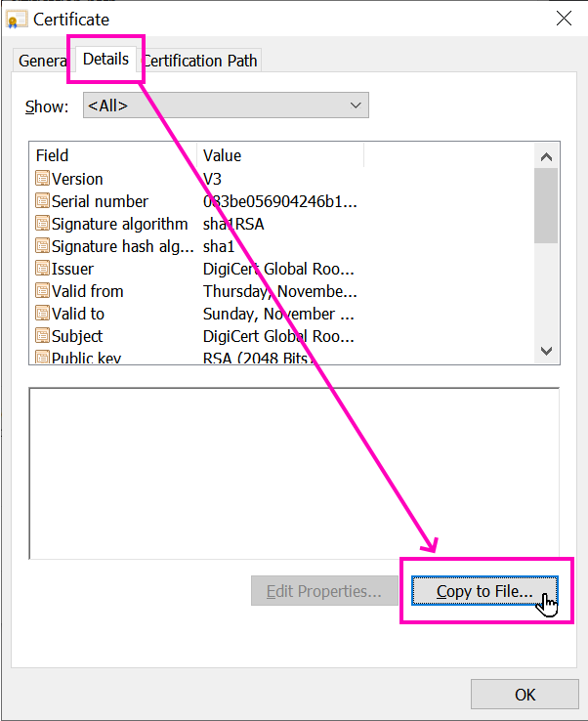
Task: Click the Subject field icon
Action: (x=42, y=336)
